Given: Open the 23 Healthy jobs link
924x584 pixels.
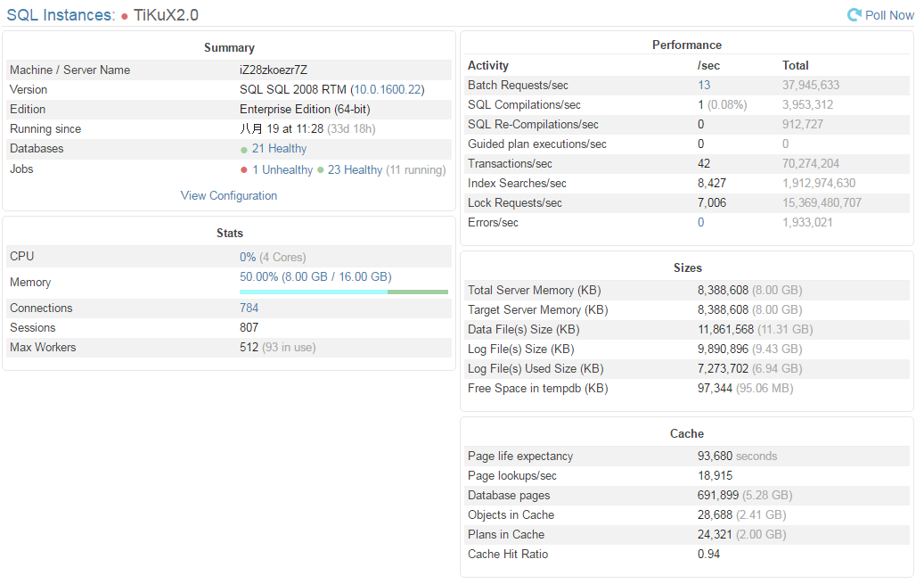Looking at the screenshot, I should click(355, 170).
